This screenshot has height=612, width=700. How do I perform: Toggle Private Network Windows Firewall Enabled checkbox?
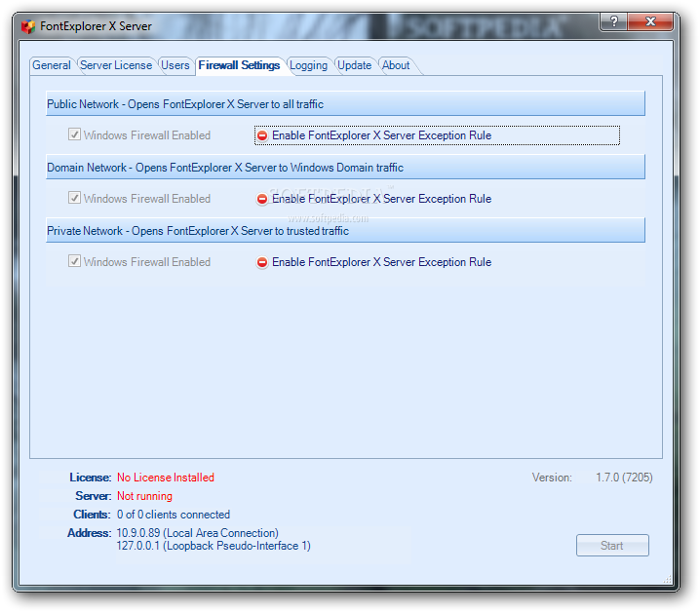74,261
